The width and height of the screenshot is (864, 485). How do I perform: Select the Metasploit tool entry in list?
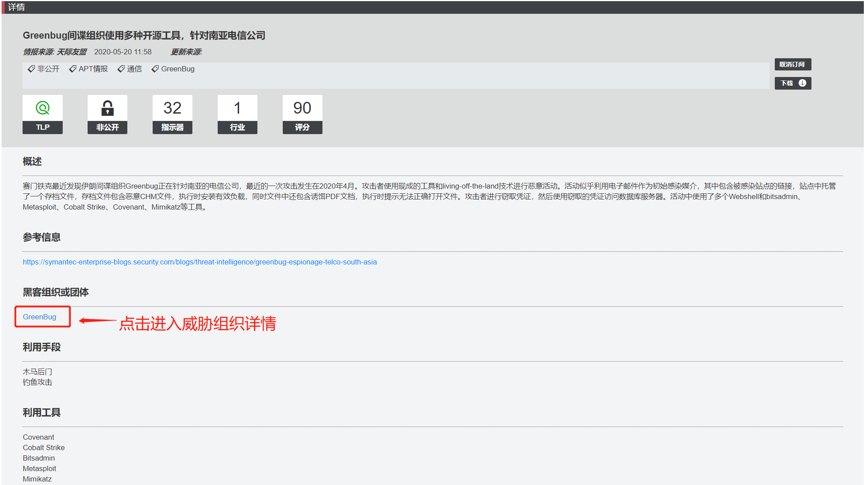(39, 468)
